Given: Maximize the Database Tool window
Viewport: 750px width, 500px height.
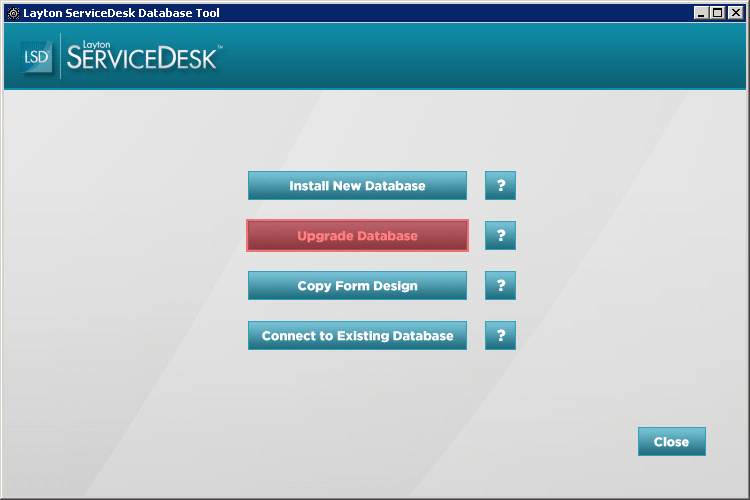Looking at the screenshot, I should pos(717,13).
